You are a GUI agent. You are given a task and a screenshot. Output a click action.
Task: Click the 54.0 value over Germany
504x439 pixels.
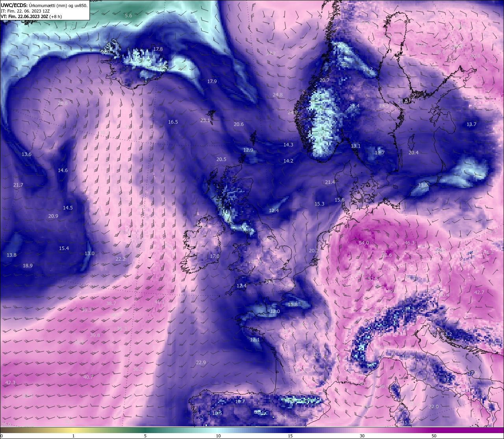coord(364,243)
